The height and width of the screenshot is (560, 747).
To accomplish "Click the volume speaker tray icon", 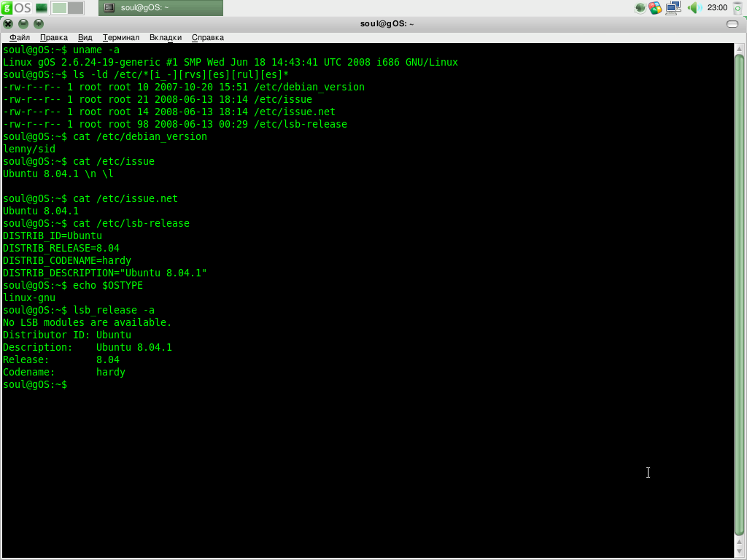I will tap(694, 7).
